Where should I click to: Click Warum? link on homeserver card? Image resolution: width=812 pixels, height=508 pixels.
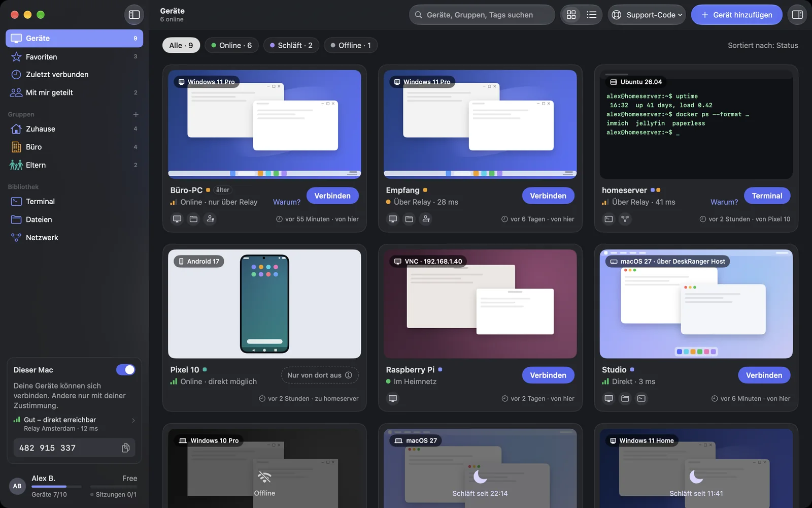pyautogui.click(x=724, y=202)
